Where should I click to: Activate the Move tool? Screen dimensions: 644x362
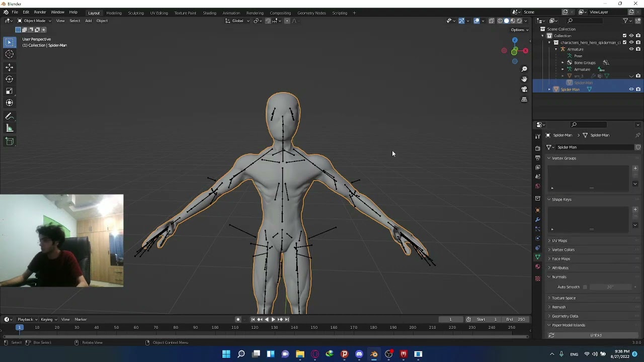(10, 67)
